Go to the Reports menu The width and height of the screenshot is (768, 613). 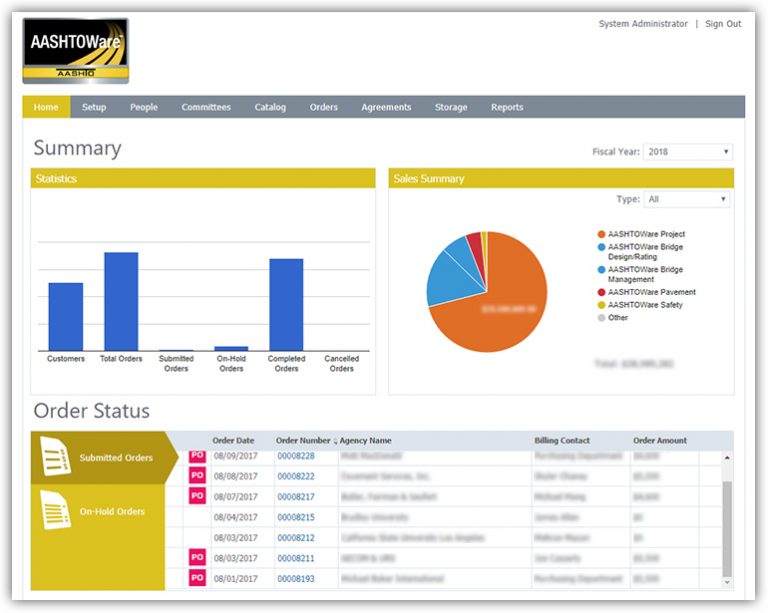click(507, 107)
